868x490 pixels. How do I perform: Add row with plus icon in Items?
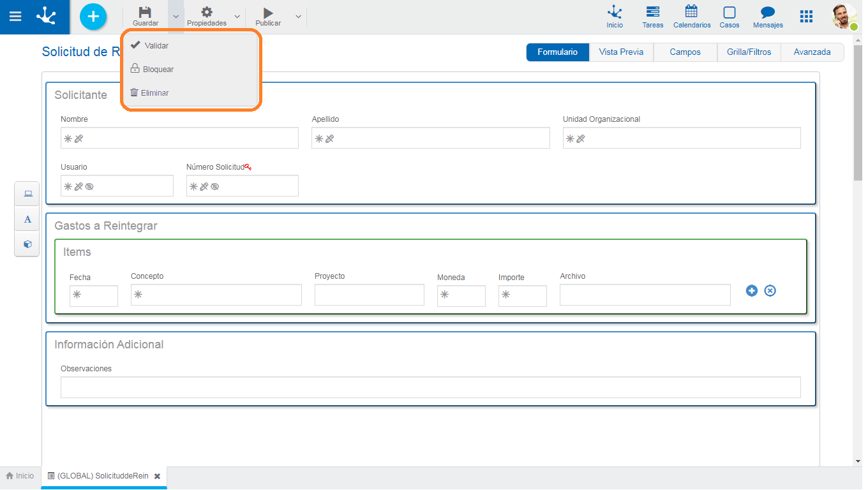tap(752, 291)
